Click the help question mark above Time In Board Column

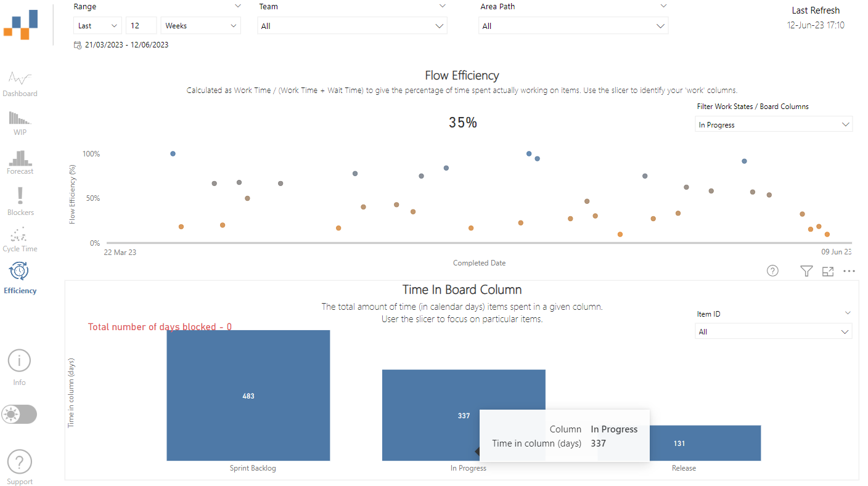tap(772, 270)
